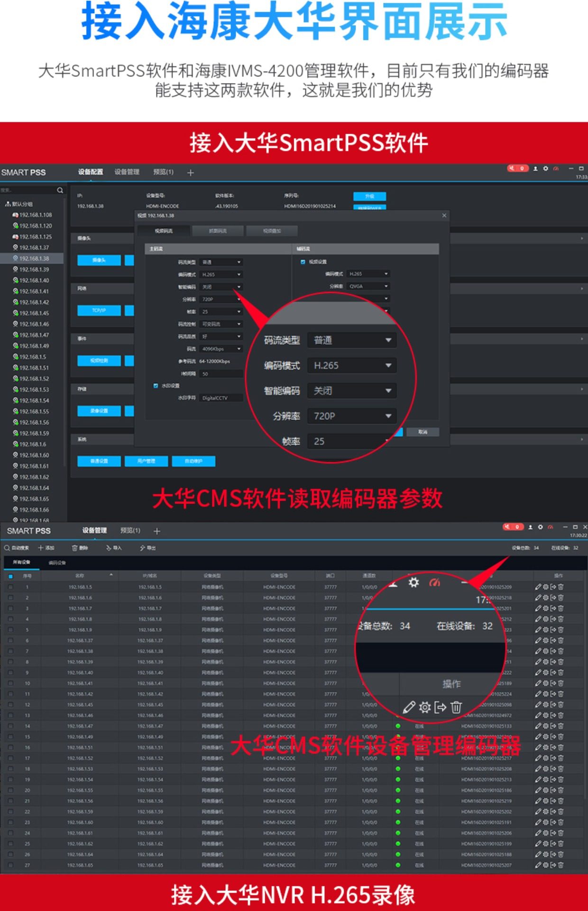Open 预览(1) tab in upper window
Screen dimensions: 588x911
pyautogui.click(x=164, y=172)
